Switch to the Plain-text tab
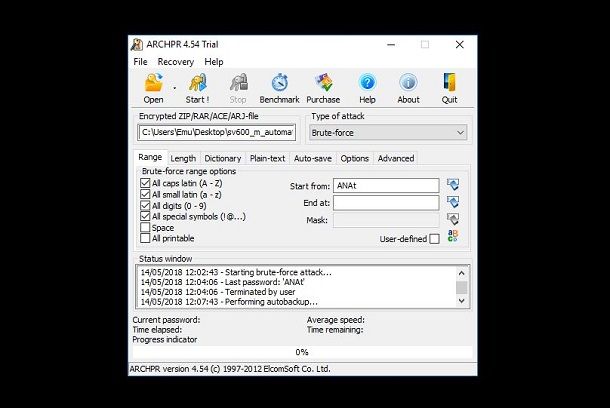 point(268,158)
